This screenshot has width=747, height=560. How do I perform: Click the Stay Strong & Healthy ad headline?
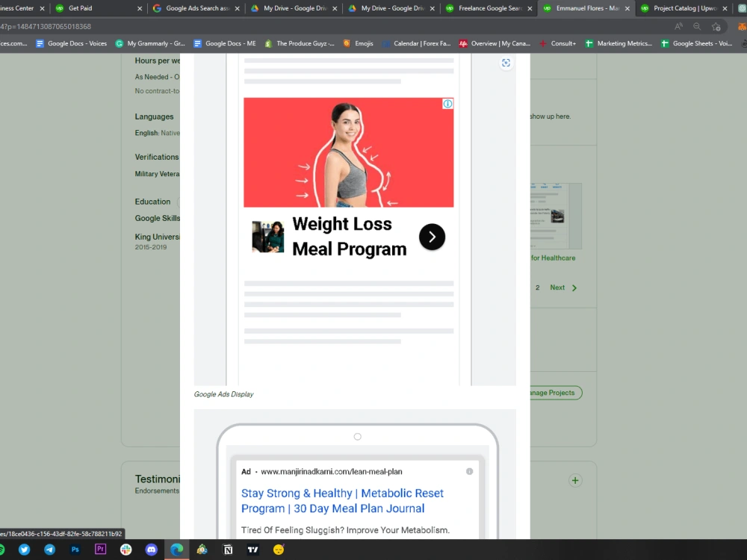pos(342,501)
